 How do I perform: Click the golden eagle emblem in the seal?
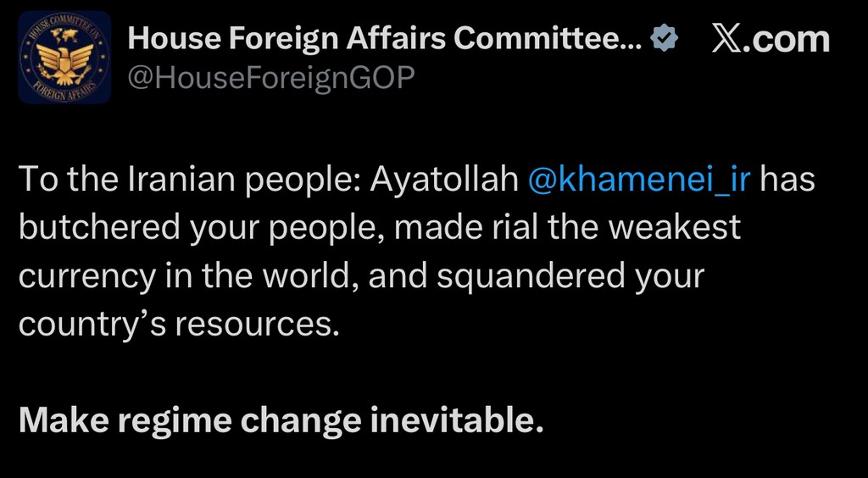[x=64, y=62]
